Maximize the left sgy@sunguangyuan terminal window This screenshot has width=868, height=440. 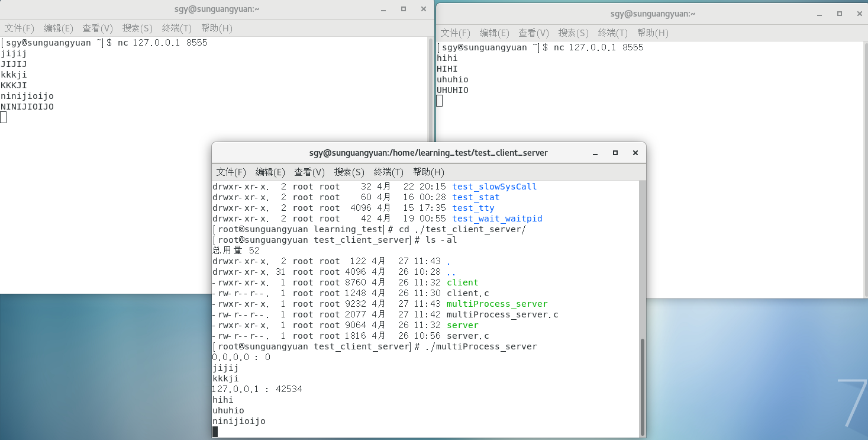point(404,9)
